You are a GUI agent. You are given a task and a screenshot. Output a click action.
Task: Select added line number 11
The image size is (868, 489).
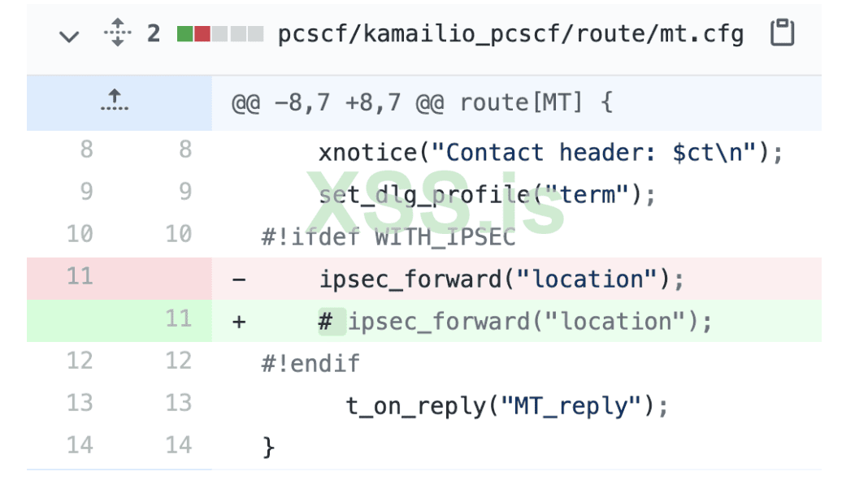178,319
